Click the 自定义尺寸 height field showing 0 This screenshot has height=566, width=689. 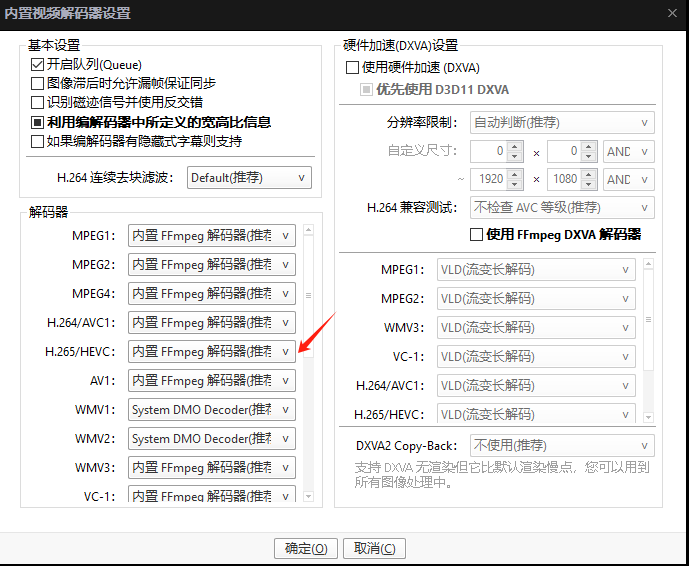coord(564,152)
